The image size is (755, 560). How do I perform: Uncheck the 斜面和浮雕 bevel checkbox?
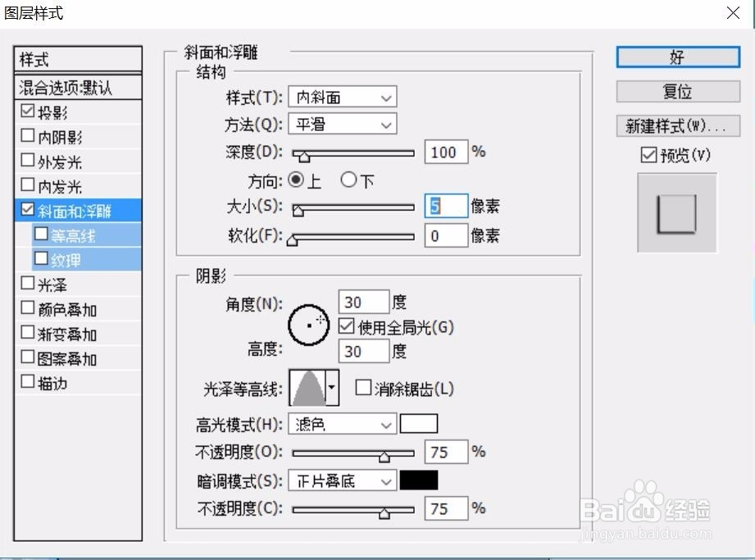pos(27,209)
